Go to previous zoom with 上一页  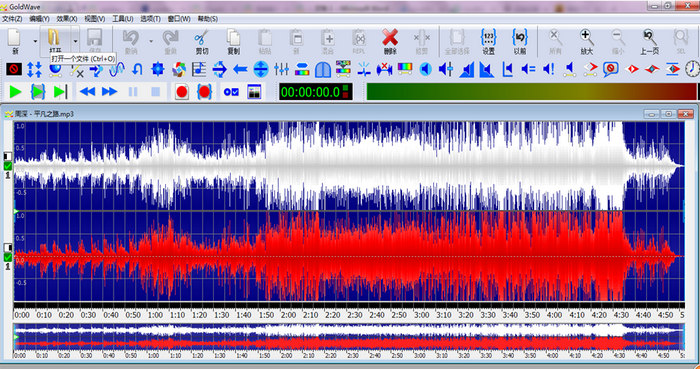pos(650,41)
